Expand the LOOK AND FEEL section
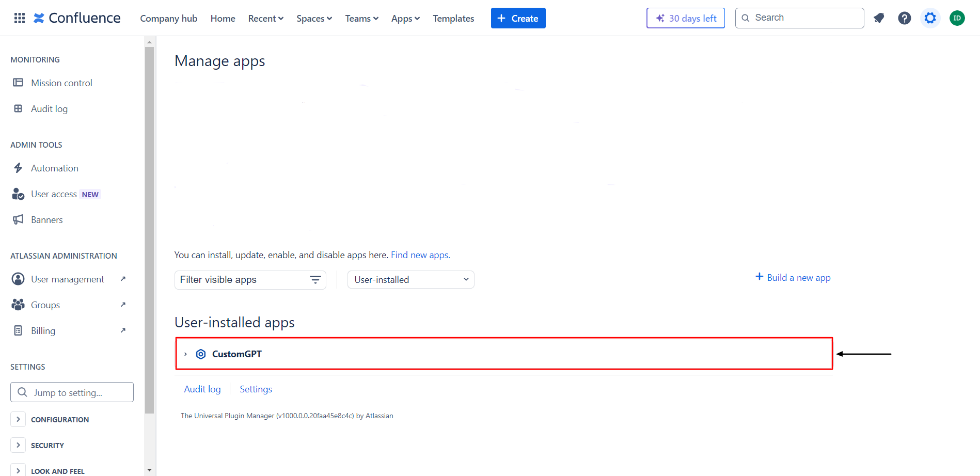980x476 pixels. click(x=18, y=470)
